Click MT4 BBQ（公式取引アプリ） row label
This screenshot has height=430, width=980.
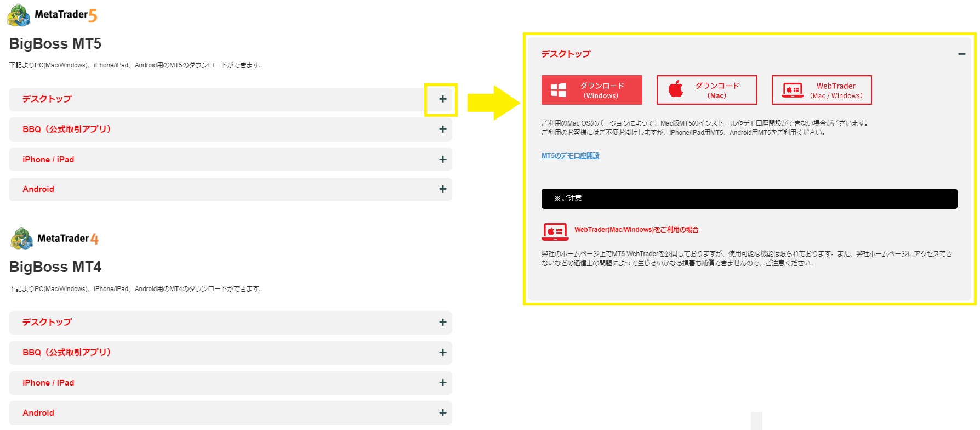[67, 353]
